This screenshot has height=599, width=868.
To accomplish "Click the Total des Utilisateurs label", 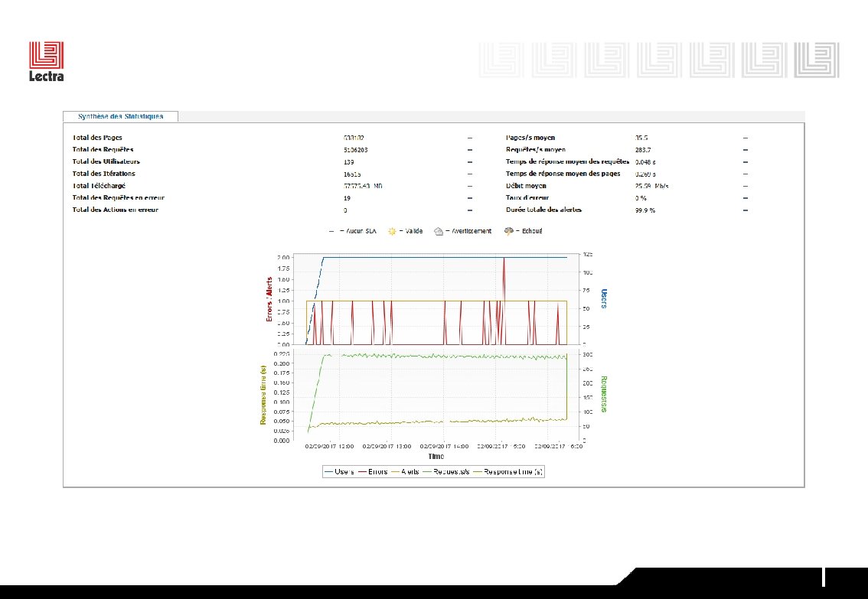I will click(x=106, y=161).
